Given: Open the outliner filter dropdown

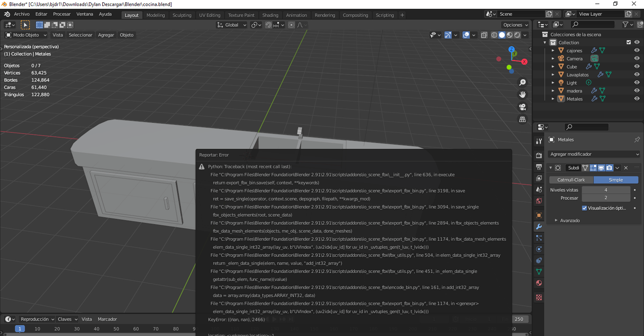Looking at the screenshot, I should click(628, 24).
